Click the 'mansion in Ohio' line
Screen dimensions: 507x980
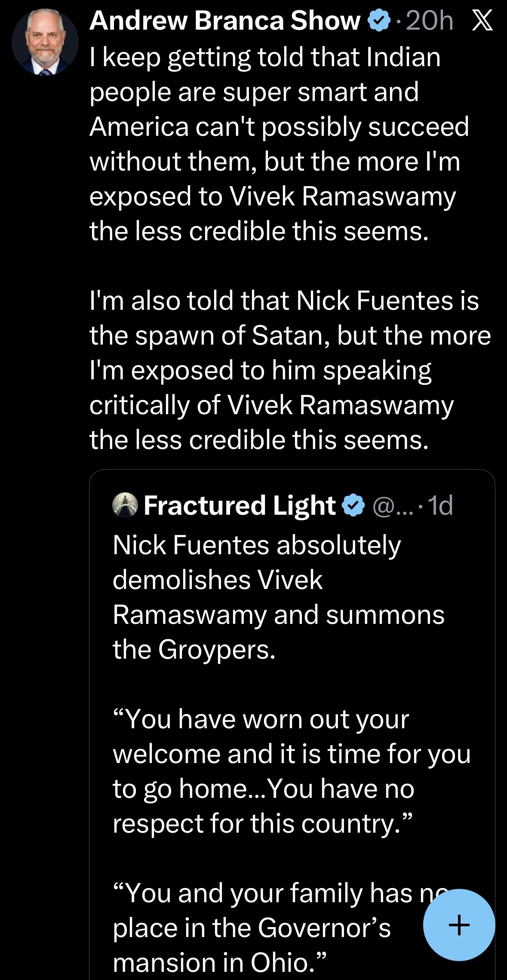219,962
